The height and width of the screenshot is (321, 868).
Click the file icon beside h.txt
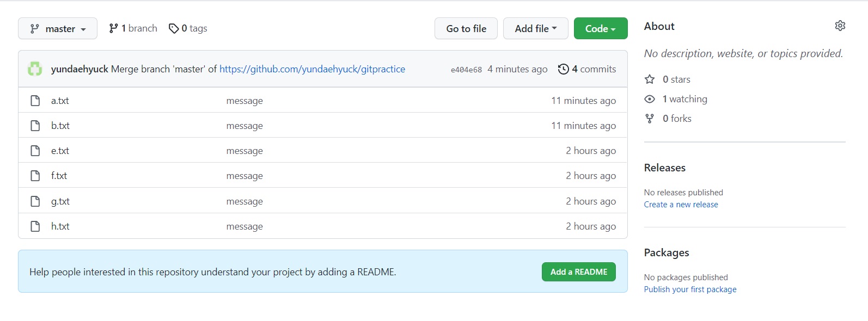(x=35, y=226)
